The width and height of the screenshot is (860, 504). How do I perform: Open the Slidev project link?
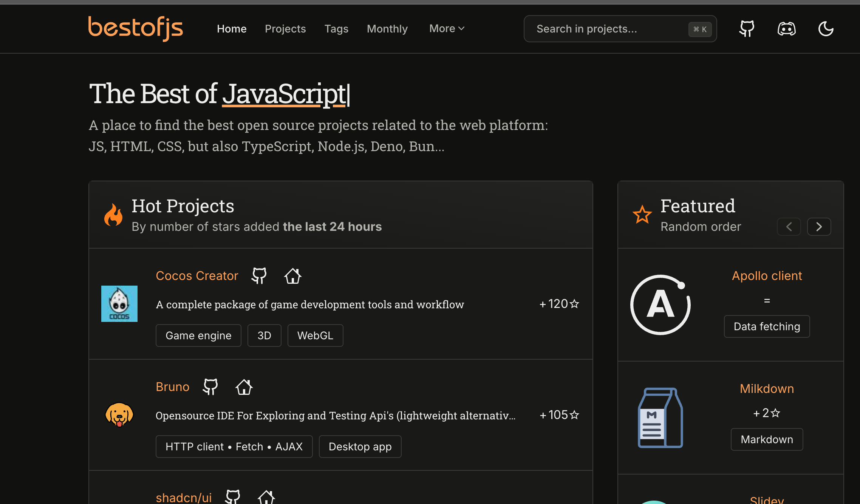click(x=767, y=499)
